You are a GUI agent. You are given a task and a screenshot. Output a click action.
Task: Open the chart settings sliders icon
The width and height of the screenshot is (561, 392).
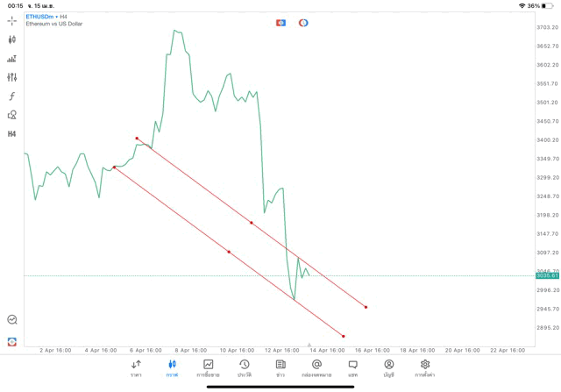(x=12, y=77)
